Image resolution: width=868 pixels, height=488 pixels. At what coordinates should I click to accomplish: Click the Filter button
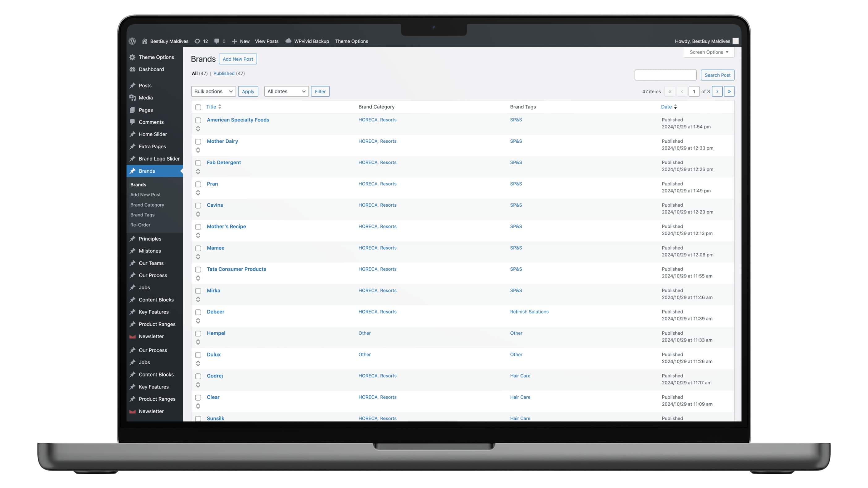[x=320, y=92]
